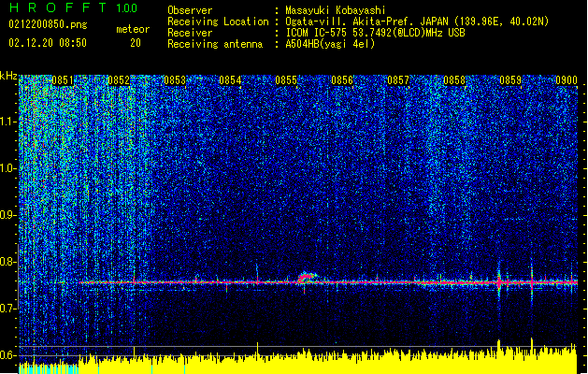Click observer name Masayuki Kobayashi
This screenshot has width=588, height=374.
tap(336, 10)
